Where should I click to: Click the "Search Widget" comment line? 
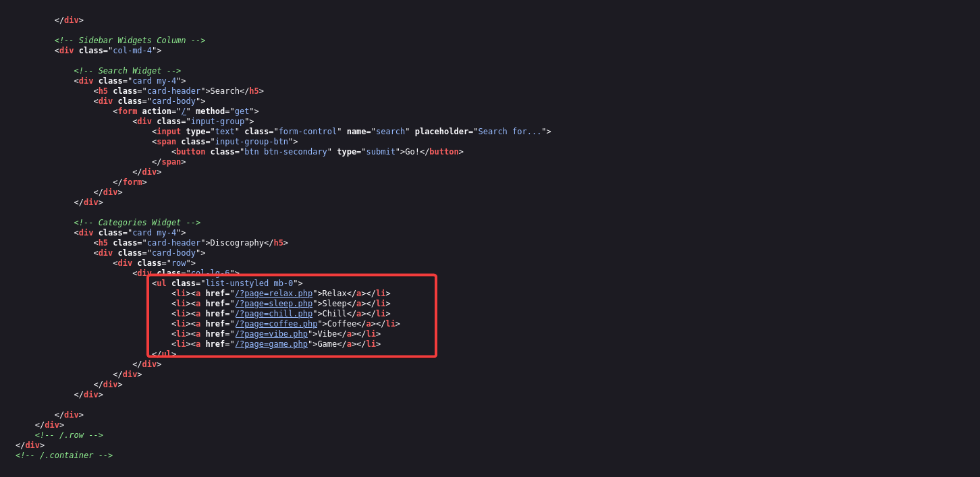coord(128,71)
